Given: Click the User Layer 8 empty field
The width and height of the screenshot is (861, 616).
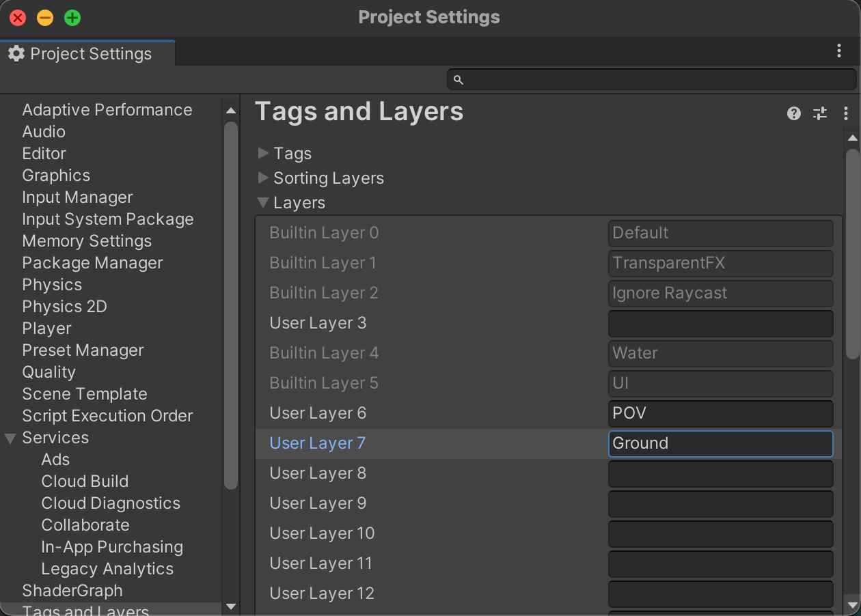Looking at the screenshot, I should [x=720, y=473].
